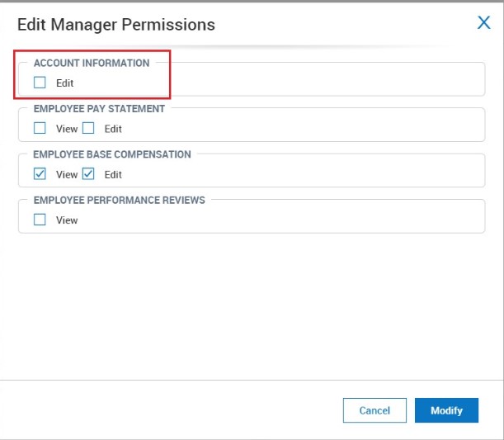Viewport: 504px width, 440px height.
Task: Select the Employee Performance Reviews section heading
Action: tap(120, 200)
